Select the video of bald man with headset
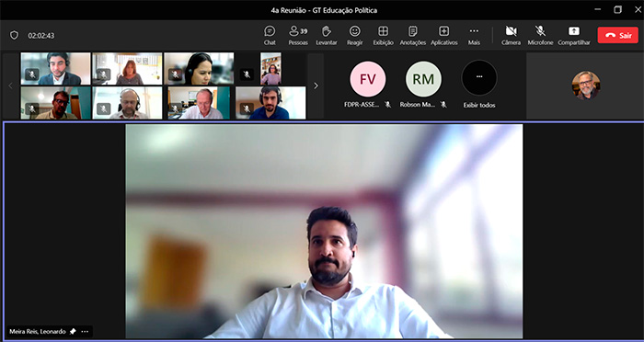644x342 pixels. click(127, 103)
